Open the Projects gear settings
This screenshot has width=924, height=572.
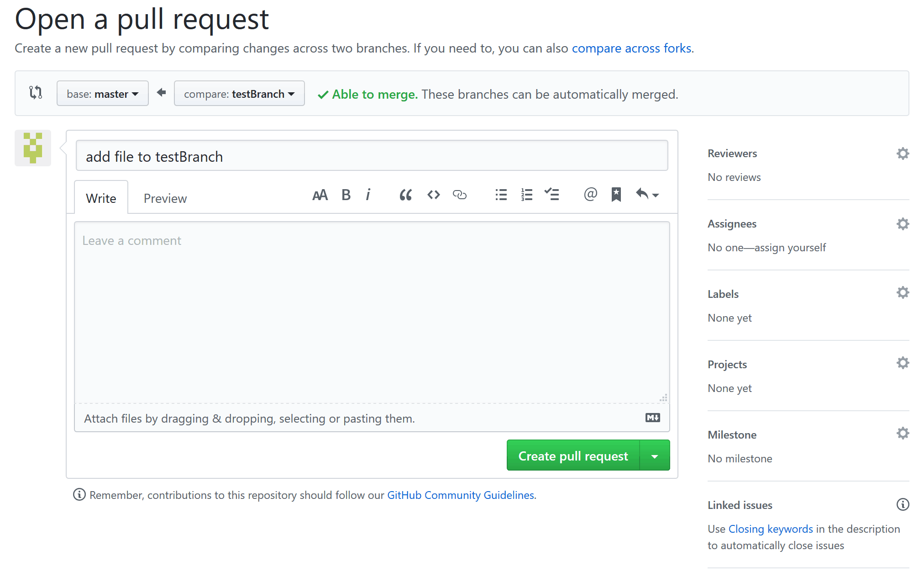(x=903, y=363)
